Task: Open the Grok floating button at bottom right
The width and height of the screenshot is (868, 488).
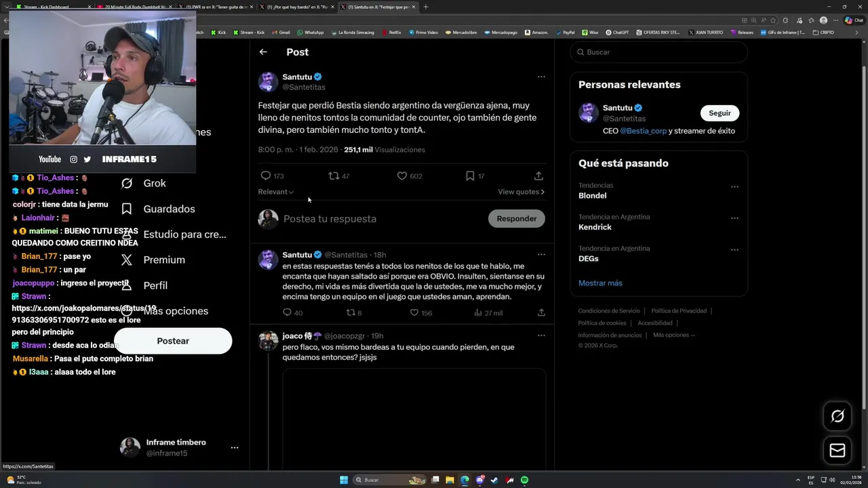Action: [837, 416]
